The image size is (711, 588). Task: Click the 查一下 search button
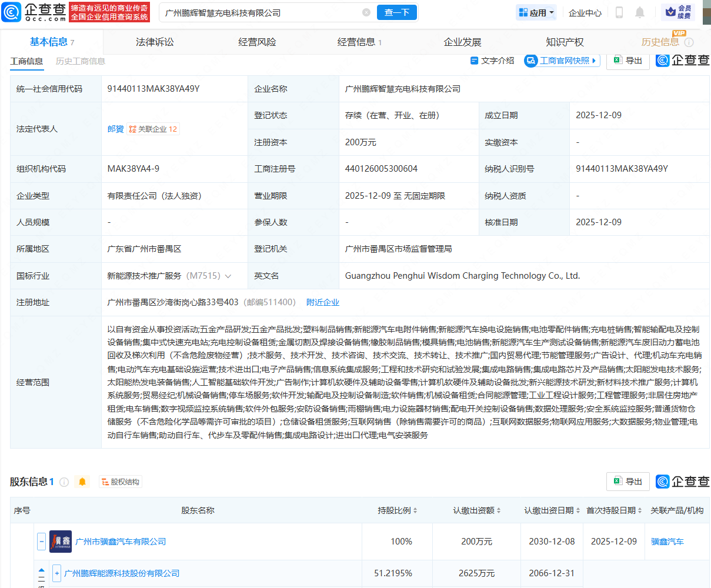click(397, 12)
